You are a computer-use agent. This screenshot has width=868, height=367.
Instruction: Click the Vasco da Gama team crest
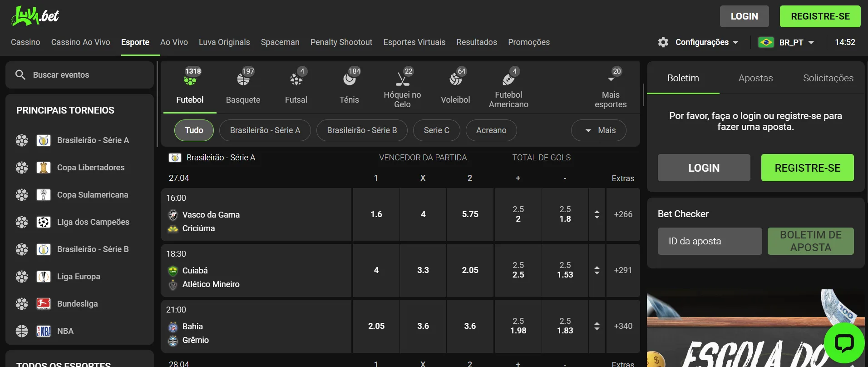click(173, 215)
